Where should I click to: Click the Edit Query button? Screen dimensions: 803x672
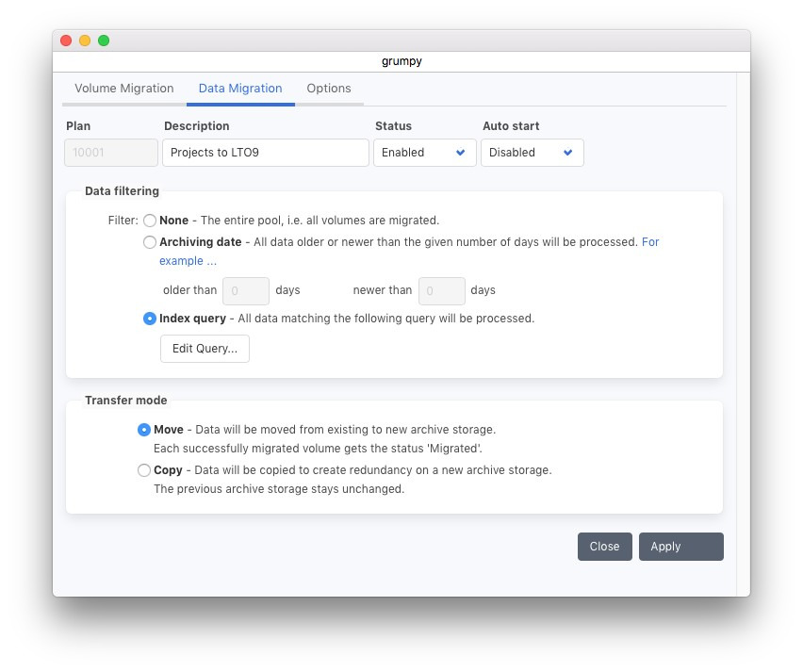[205, 349]
